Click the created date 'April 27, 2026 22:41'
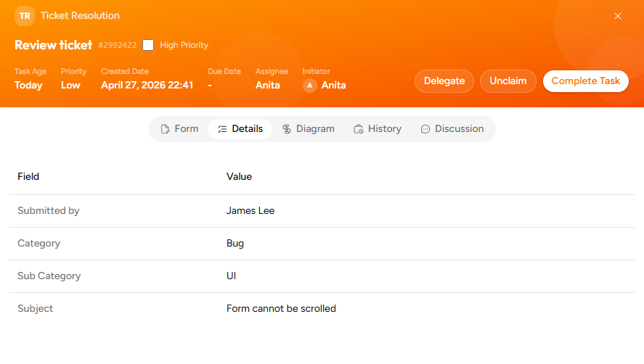The height and width of the screenshot is (364, 644). coord(147,86)
